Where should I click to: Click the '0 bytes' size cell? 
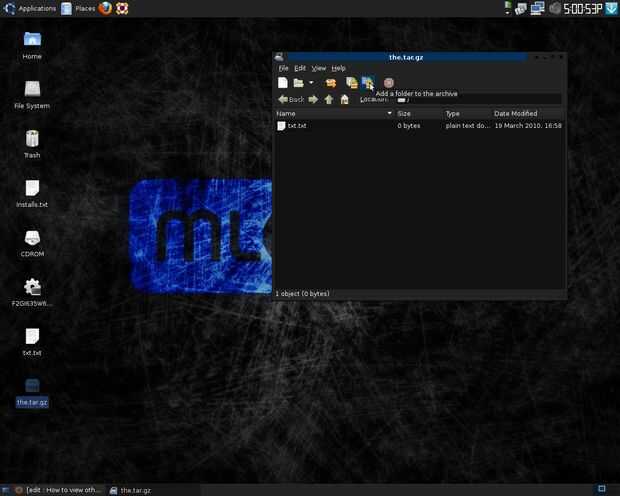pyautogui.click(x=409, y=125)
